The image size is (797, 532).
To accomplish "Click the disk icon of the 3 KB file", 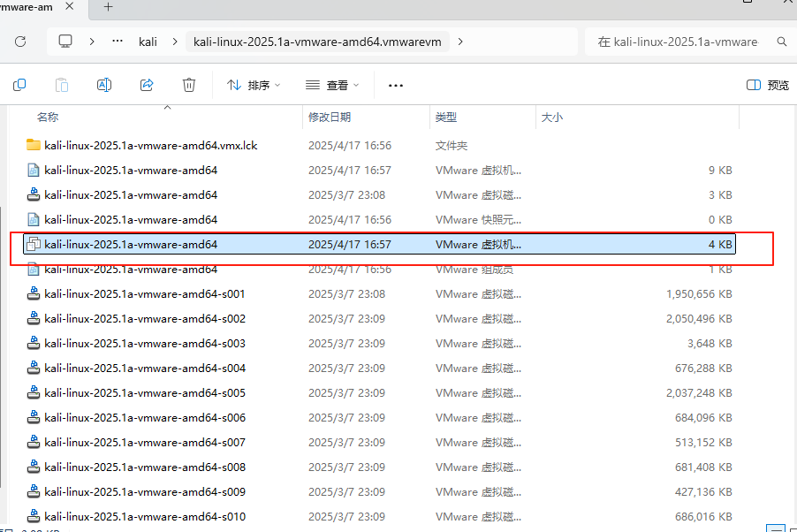I will (34, 194).
